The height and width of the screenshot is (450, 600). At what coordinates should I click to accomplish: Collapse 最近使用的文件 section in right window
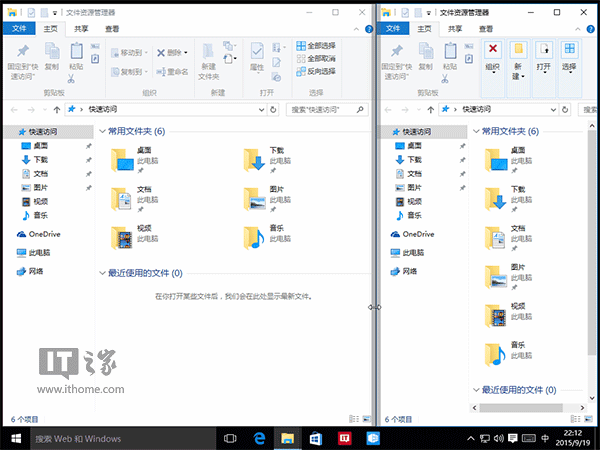point(476,390)
